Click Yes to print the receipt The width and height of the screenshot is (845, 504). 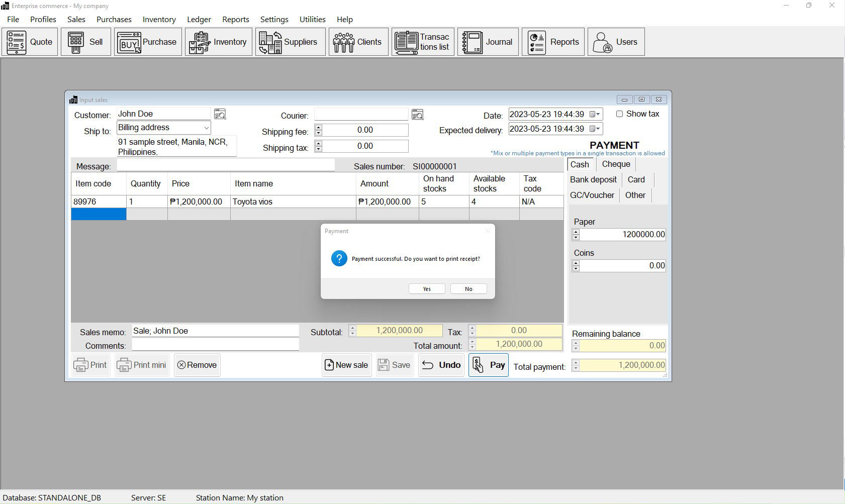(426, 288)
